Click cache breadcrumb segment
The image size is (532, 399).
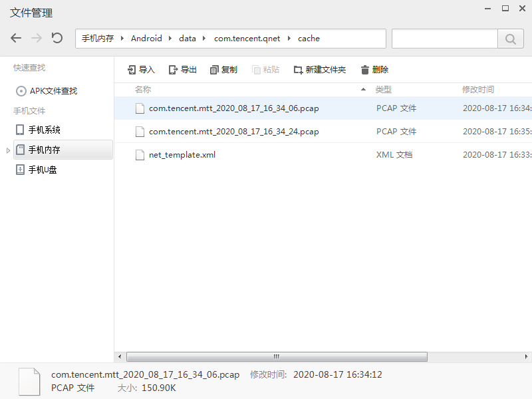click(309, 39)
